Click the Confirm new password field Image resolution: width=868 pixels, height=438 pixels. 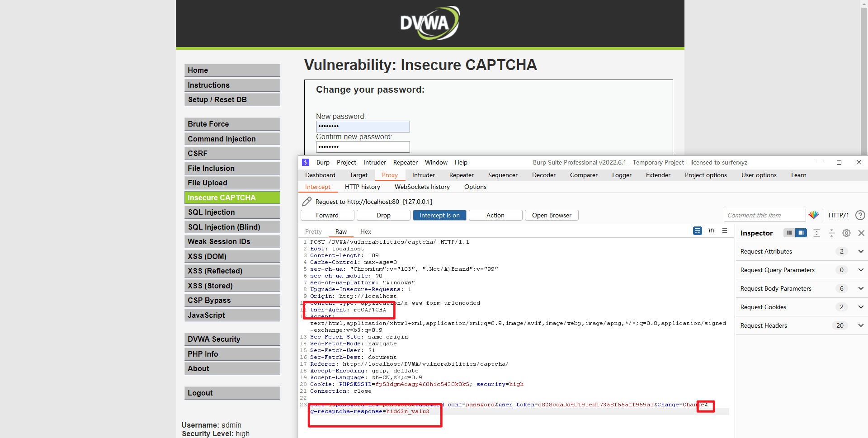363,147
